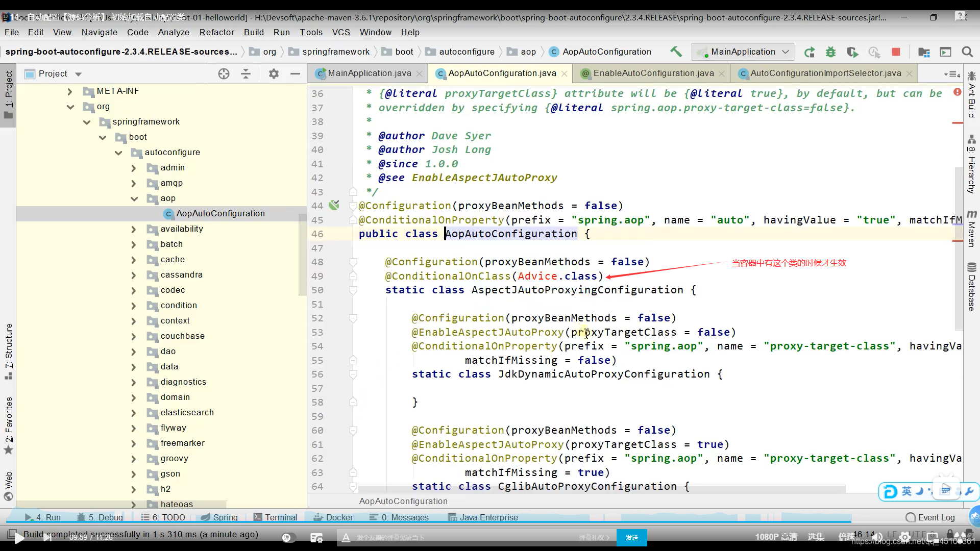Viewport: 980px width, 551px height.
Task: Toggle the moon icon on input method bar
Action: (919, 491)
